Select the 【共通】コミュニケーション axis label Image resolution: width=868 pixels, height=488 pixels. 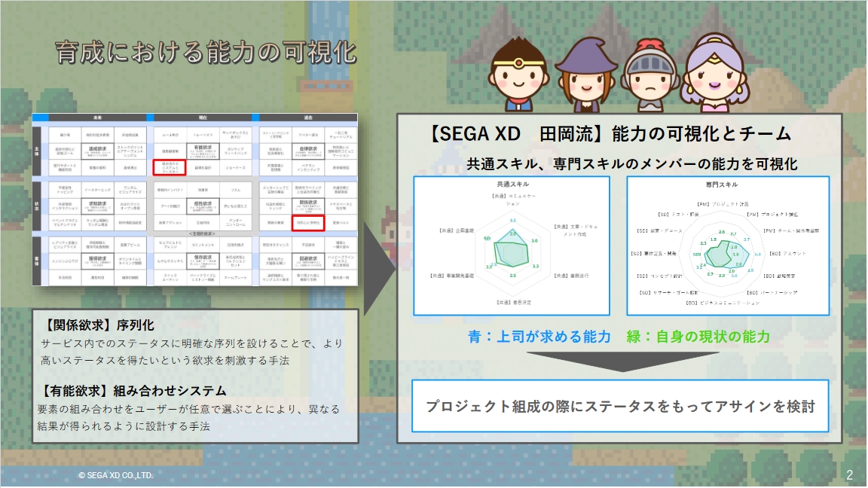(513, 200)
